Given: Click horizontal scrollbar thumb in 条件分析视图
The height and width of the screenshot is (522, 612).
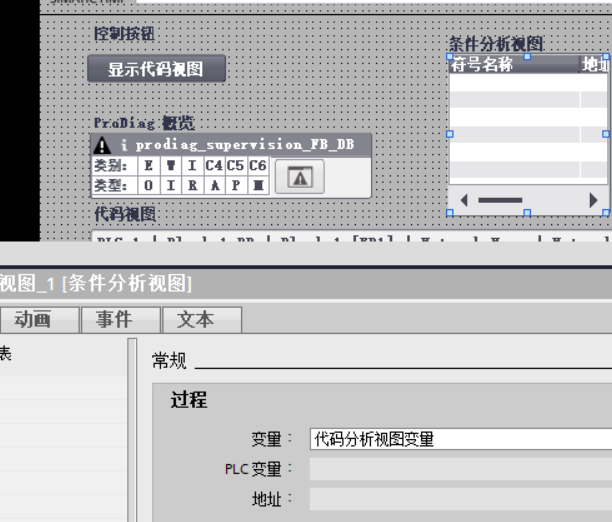Looking at the screenshot, I should click(500, 200).
